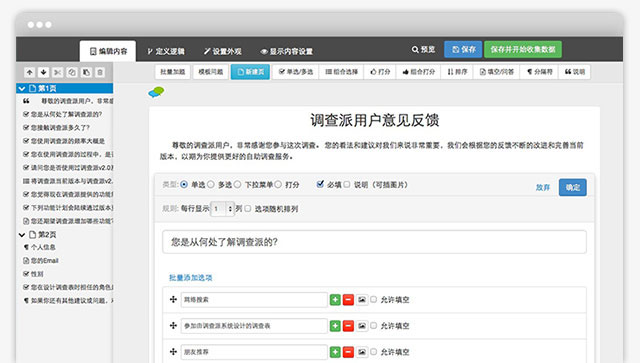This screenshot has width=640, height=363.
Task: Confirm with the 确定 button
Action: pyautogui.click(x=573, y=187)
